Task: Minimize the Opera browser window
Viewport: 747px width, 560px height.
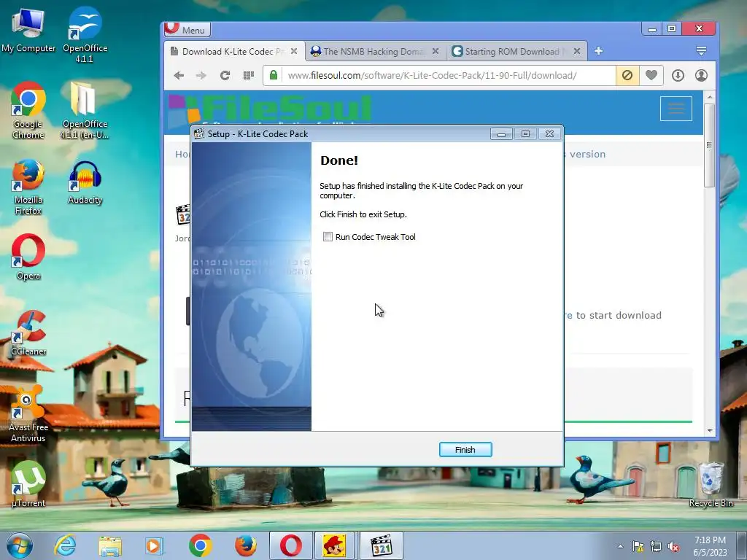Action: [652, 28]
